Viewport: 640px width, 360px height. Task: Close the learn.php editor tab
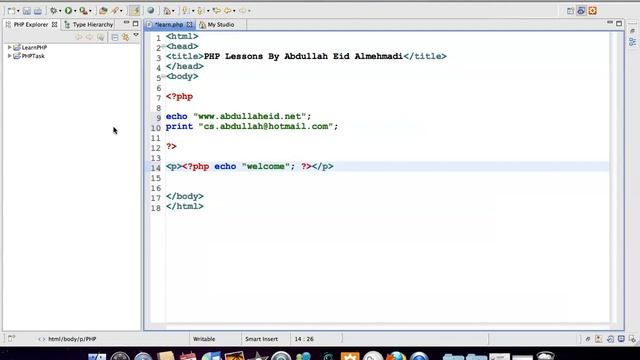point(189,24)
